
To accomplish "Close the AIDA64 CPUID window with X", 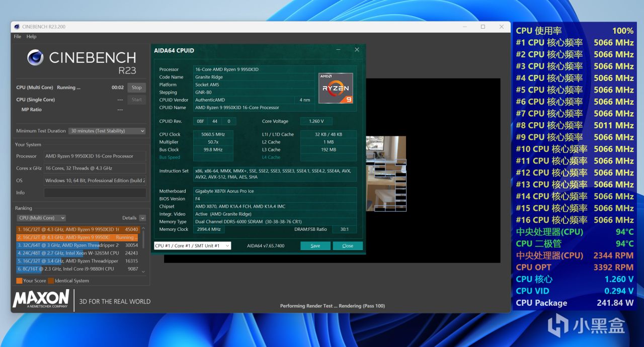I will click(x=357, y=50).
